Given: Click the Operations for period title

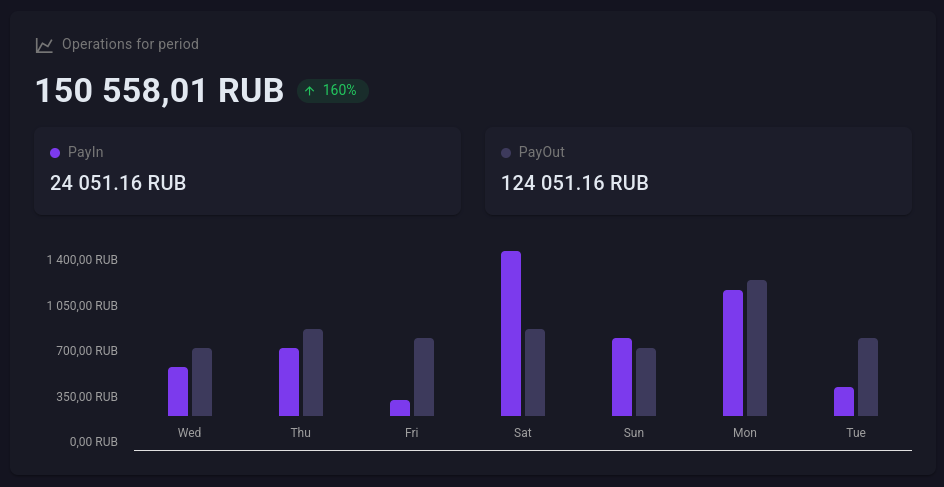Looking at the screenshot, I should 130,45.
